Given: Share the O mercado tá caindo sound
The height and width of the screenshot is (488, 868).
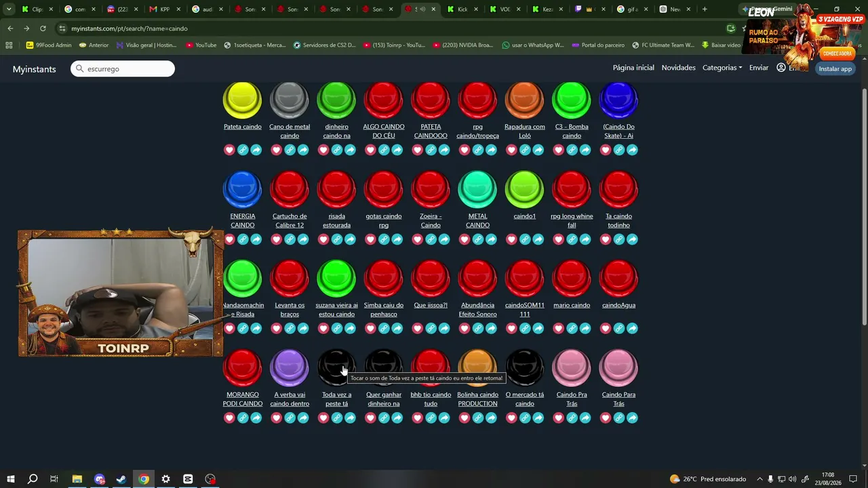Looking at the screenshot, I should click(538, 418).
